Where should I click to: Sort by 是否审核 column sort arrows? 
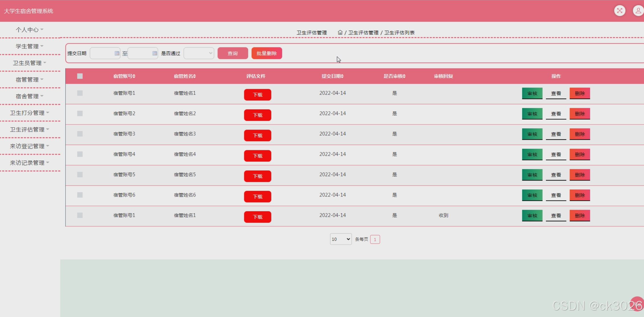point(404,76)
